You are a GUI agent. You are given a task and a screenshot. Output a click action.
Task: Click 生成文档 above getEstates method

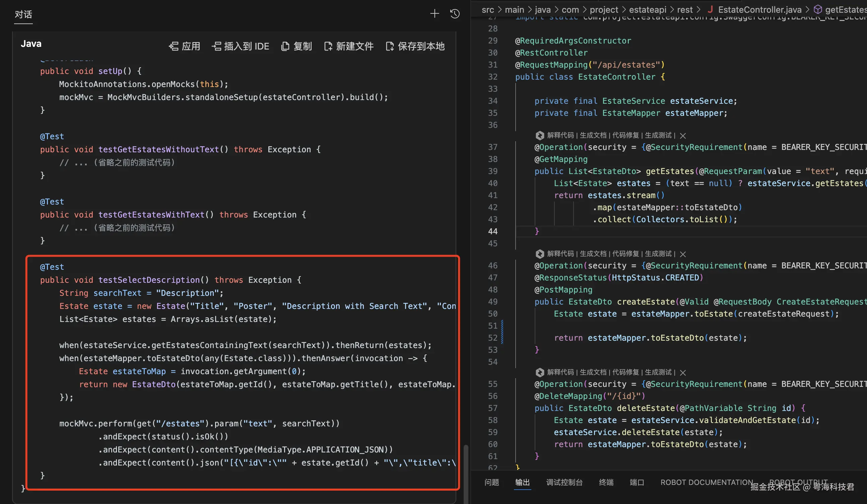click(593, 136)
